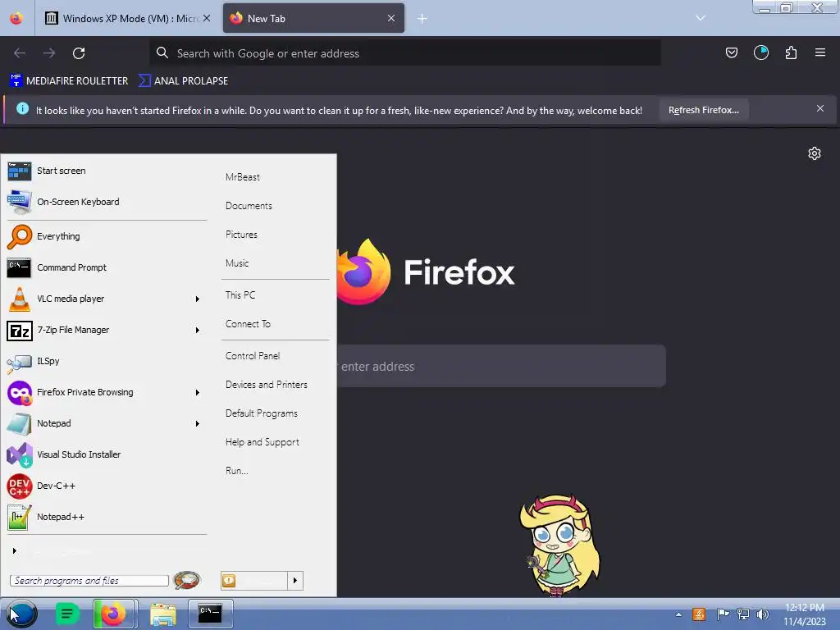The width and height of the screenshot is (840, 630).
Task: Open Notepad++ from the Start menu
Action: (106, 517)
